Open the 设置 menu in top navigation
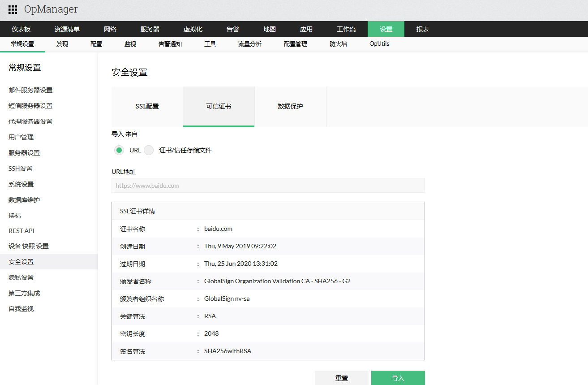 coord(386,29)
